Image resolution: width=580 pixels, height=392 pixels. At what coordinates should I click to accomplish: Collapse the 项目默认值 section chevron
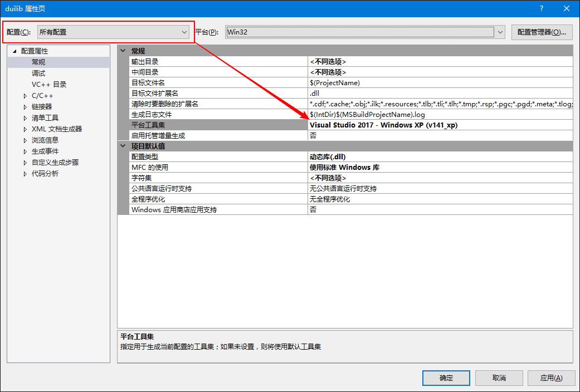[x=123, y=146]
